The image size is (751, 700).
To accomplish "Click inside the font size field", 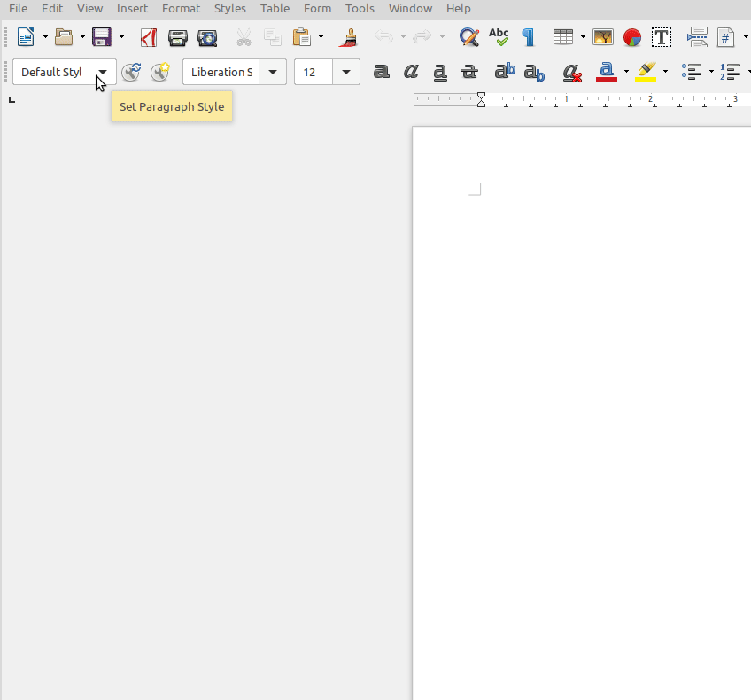I will [313, 72].
